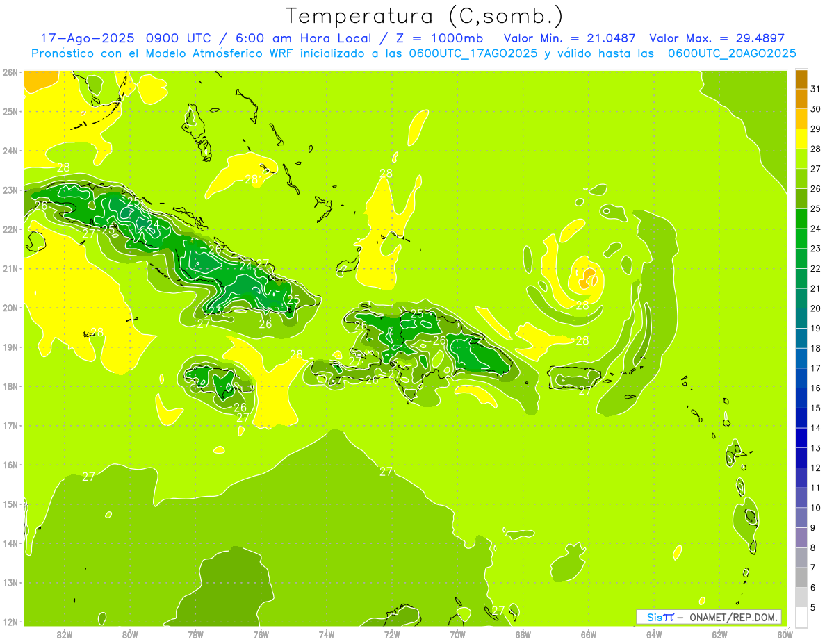Click the "60W" longitude axis label

point(785,634)
